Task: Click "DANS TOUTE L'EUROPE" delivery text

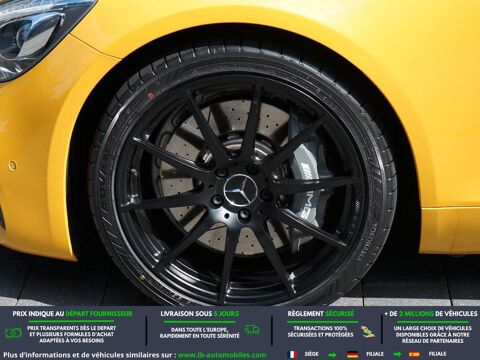Action: 199,330
